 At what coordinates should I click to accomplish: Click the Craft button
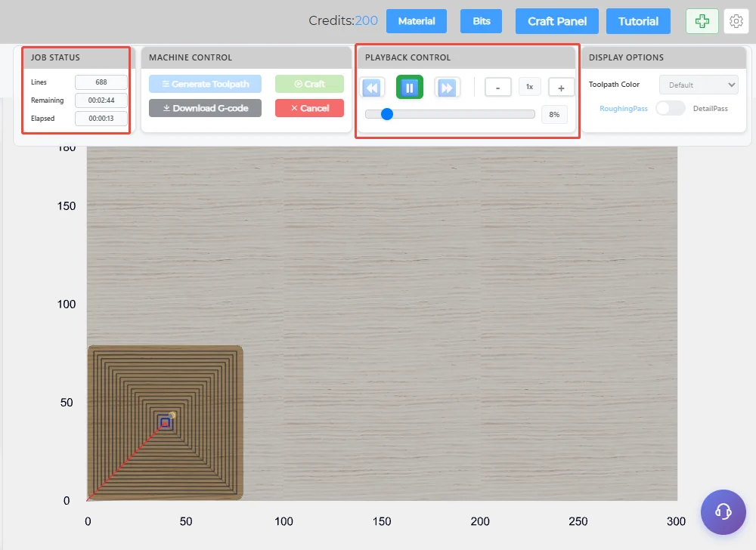309,84
